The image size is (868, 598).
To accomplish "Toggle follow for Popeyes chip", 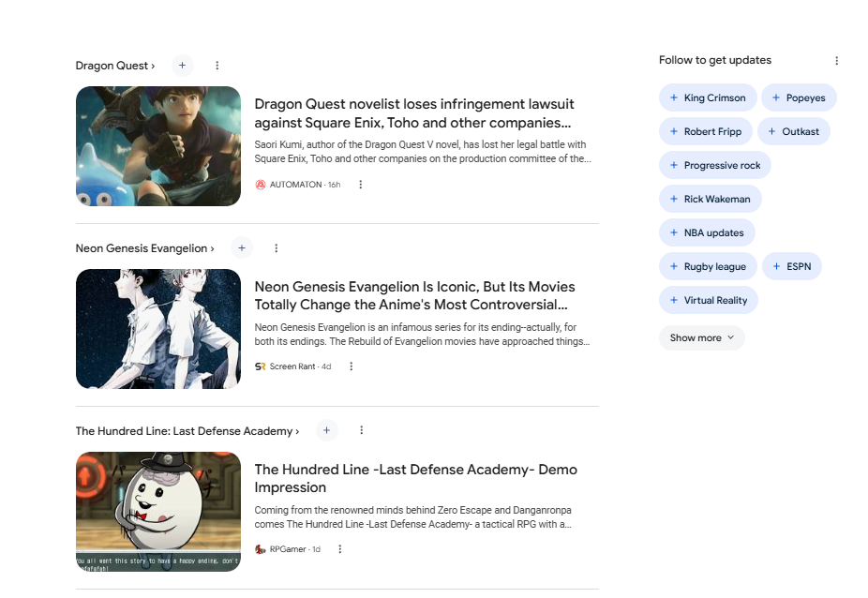I will (x=799, y=97).
